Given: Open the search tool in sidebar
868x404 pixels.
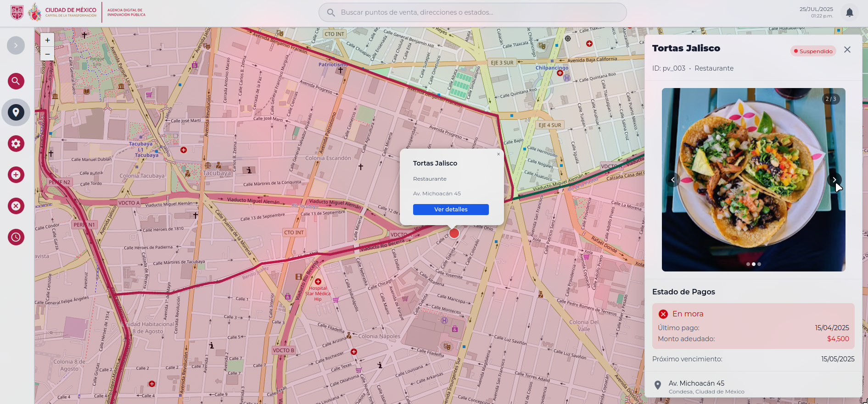Looking at the screenshot, I should click(x=16, y=81).
